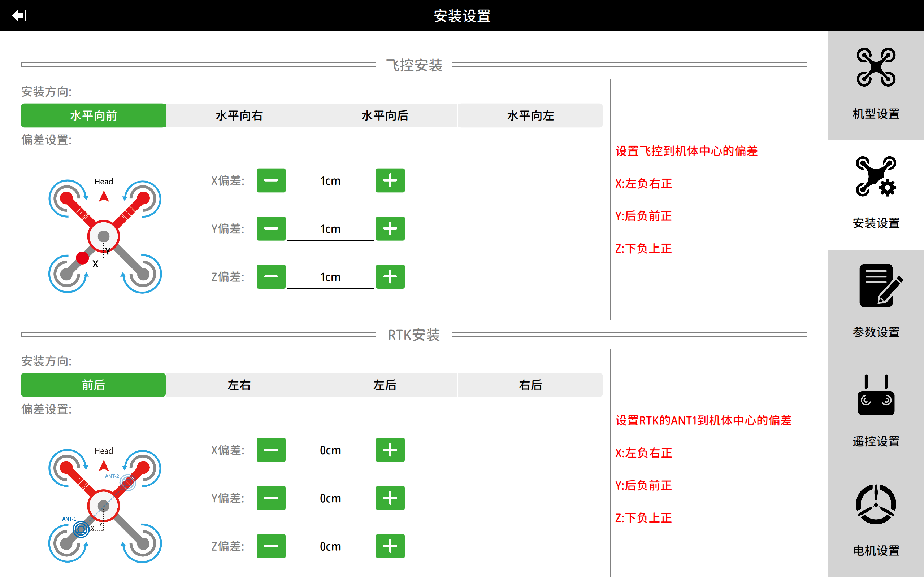Click the back arrow icon
The height and width of the screenshot is (577, 924).
click(x=19, y=15)
